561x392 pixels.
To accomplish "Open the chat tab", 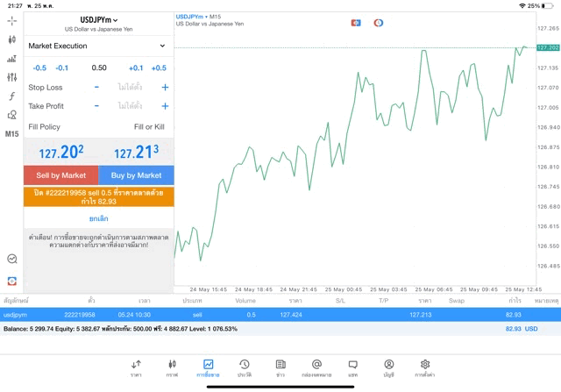I will pos(352,368).
